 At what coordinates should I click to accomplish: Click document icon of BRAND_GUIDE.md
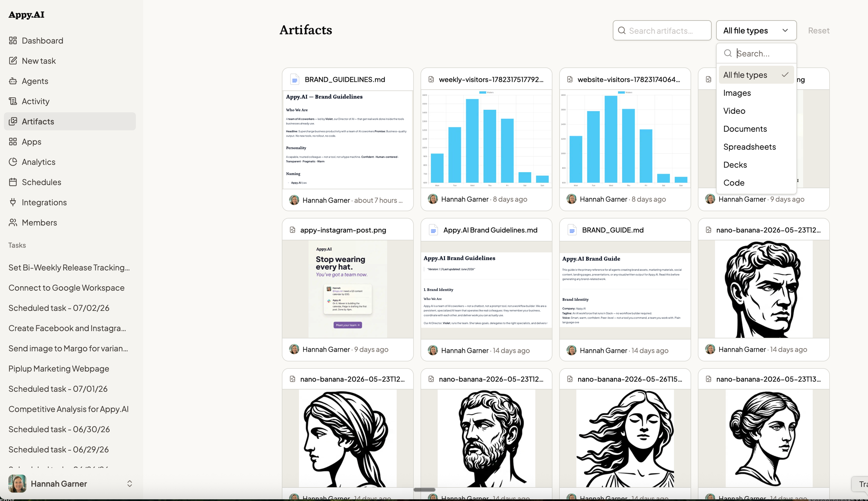click(572, 230)
